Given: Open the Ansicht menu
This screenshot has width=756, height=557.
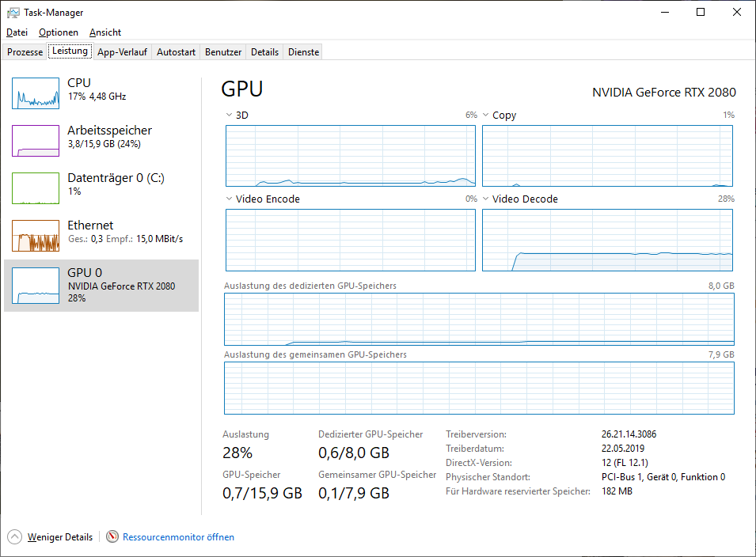Looking at the screenshot, I should pos(105,32).
